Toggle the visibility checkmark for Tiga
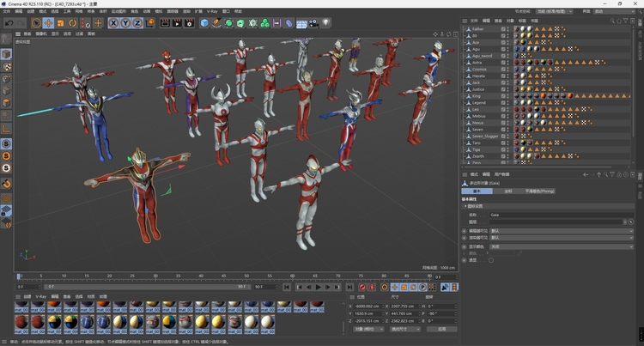Screen dimensions: 644x346 click(x=503, y=149)
